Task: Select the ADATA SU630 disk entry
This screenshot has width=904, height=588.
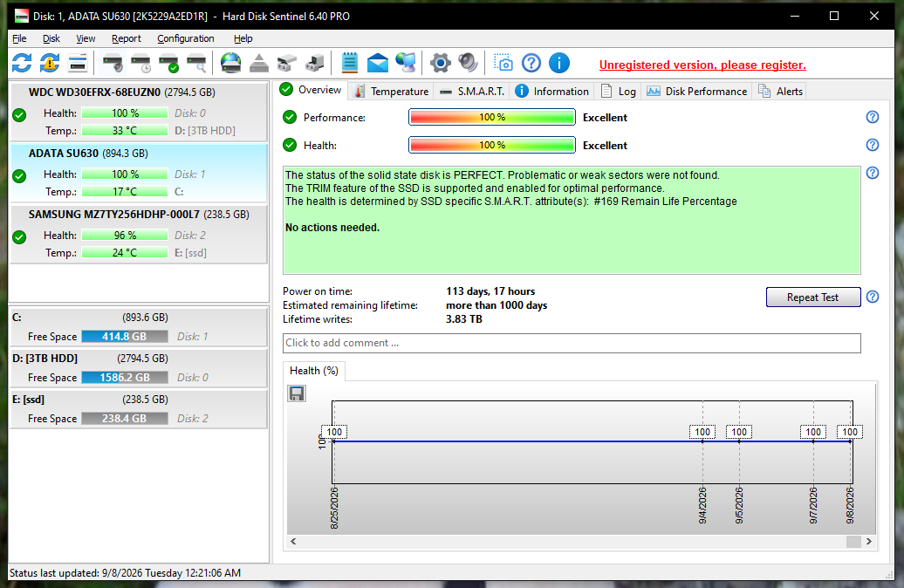Action: tap(139, 173)
